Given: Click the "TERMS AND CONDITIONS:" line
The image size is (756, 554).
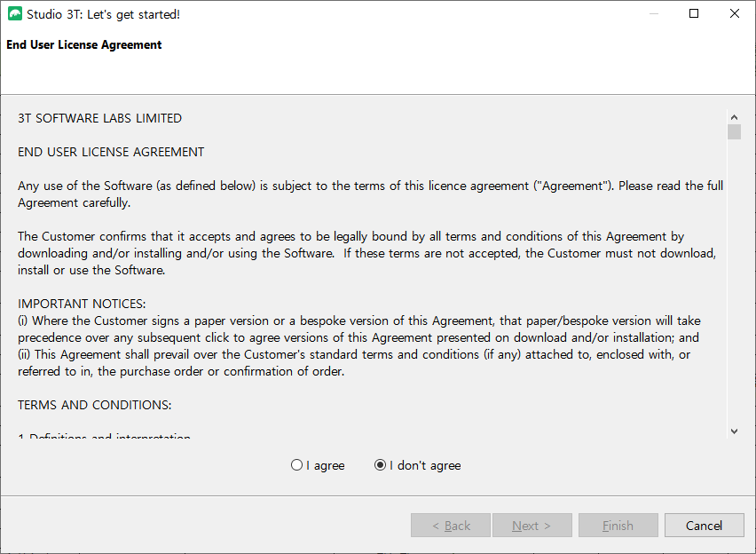Looking at the screenshot, I should click(x=94, y=405).
